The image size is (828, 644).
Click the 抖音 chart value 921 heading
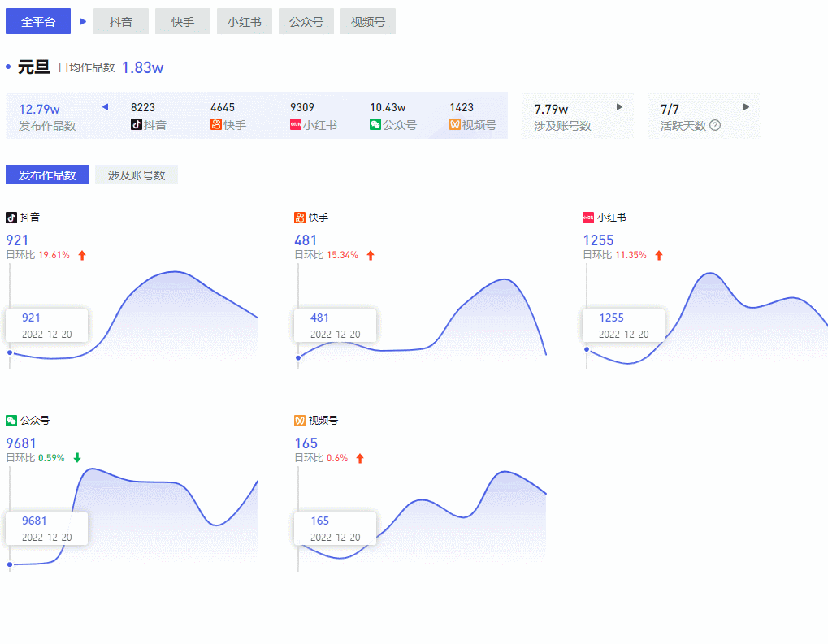click(17, 240)
